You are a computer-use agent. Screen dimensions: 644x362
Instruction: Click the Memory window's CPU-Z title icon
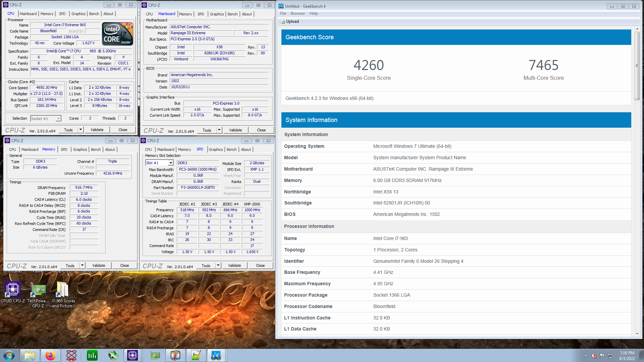pyautogui.click(x=7, y=140)
